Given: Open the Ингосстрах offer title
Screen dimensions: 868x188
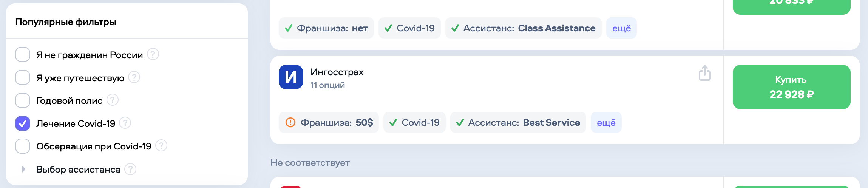Looking at the screenshot, I should click(x=337, y=72).
